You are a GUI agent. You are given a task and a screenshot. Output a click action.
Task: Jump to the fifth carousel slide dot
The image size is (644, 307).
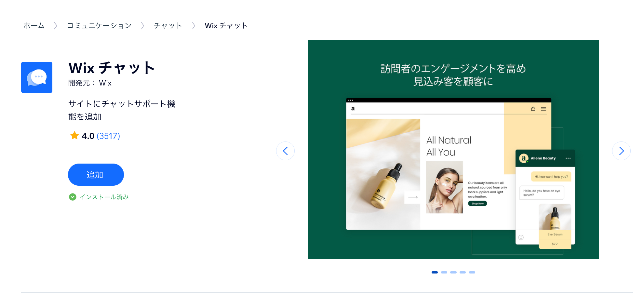click(472, 272)
